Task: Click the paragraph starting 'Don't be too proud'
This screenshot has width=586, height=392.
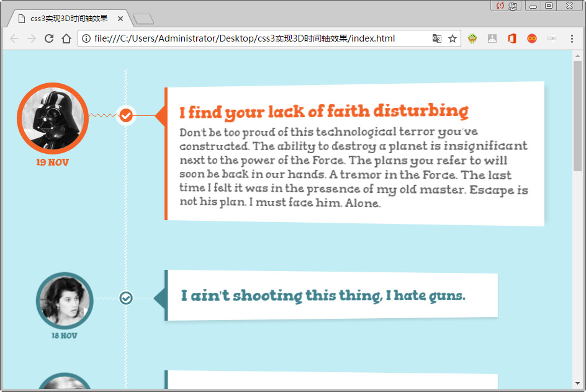Action: click(354, 167)
